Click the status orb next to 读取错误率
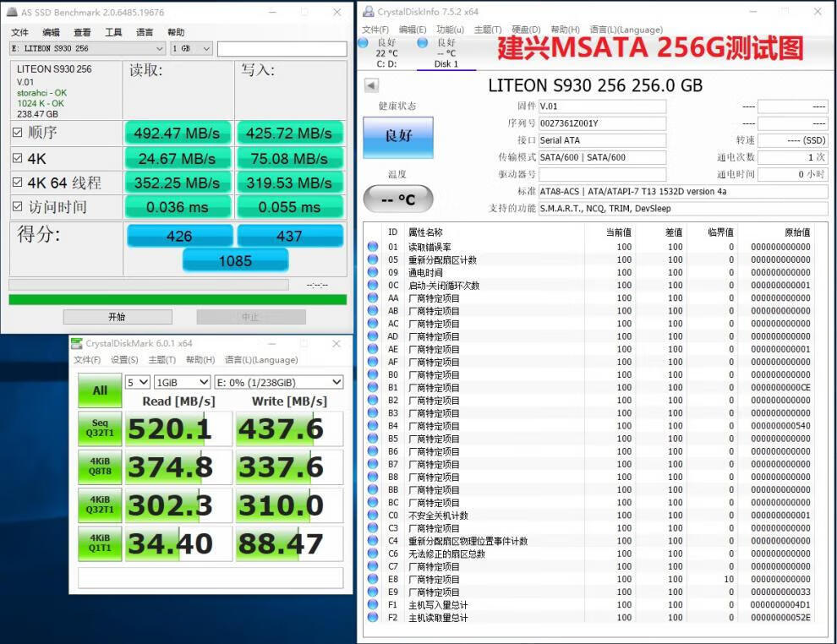Screen dimensions: 837x644 pyautogui.click(x=373, y=247)
